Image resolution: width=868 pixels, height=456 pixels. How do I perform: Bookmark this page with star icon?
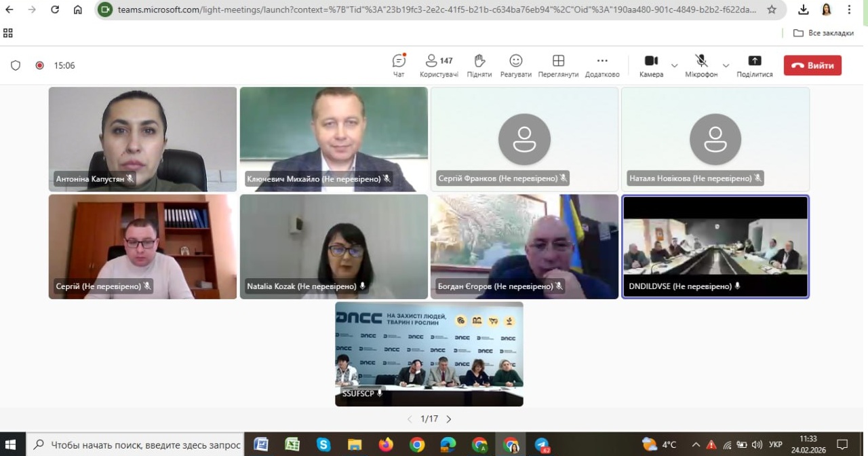click(x=772, y=9)
